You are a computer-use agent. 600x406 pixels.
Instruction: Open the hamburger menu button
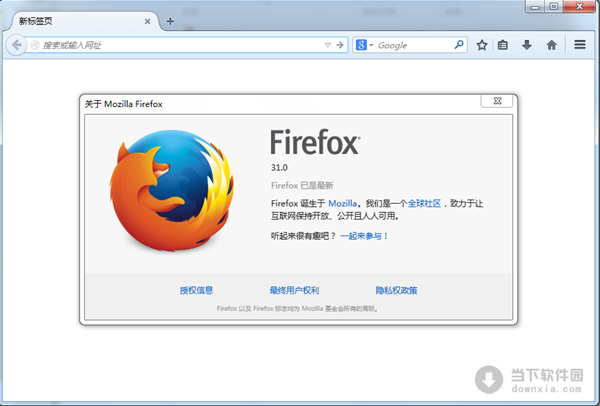pyautogui.click(x=580, y=45)
